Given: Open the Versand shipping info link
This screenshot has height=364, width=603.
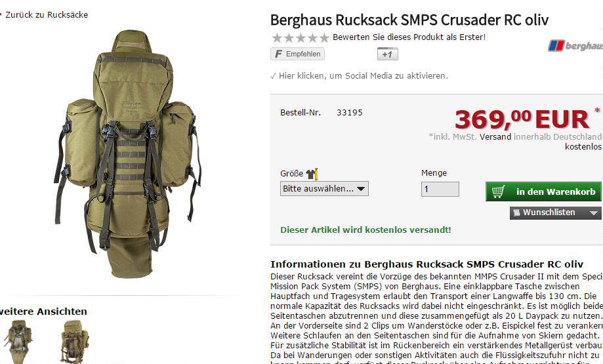Looking at the screenshot, I should tap(495, 137).
